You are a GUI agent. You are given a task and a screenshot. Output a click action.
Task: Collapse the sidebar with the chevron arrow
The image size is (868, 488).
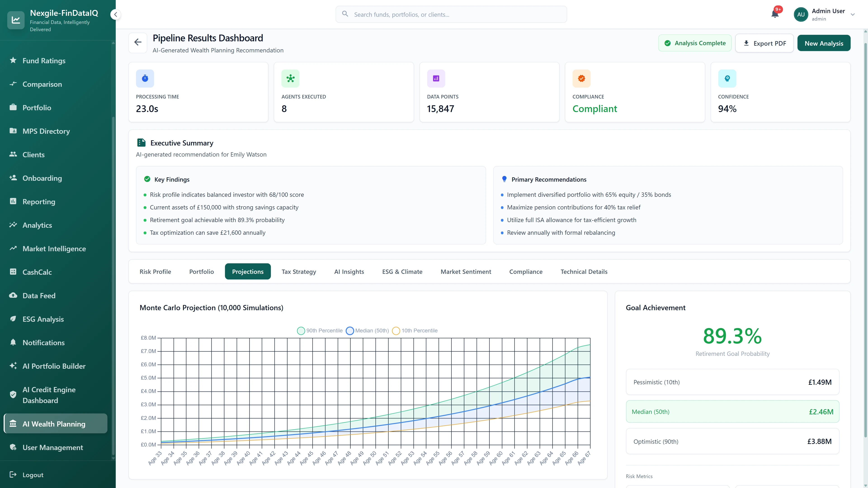coord(116,14)
